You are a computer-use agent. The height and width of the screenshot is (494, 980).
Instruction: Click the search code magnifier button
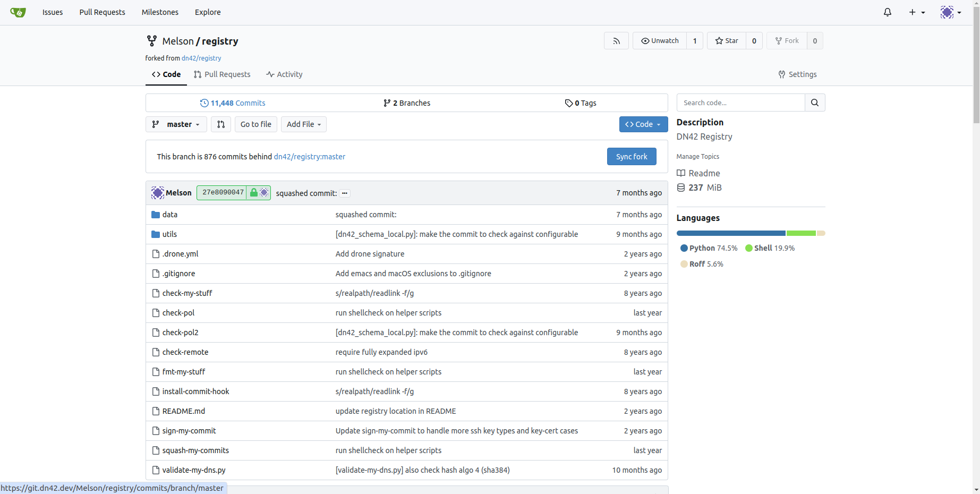[814, 103]
